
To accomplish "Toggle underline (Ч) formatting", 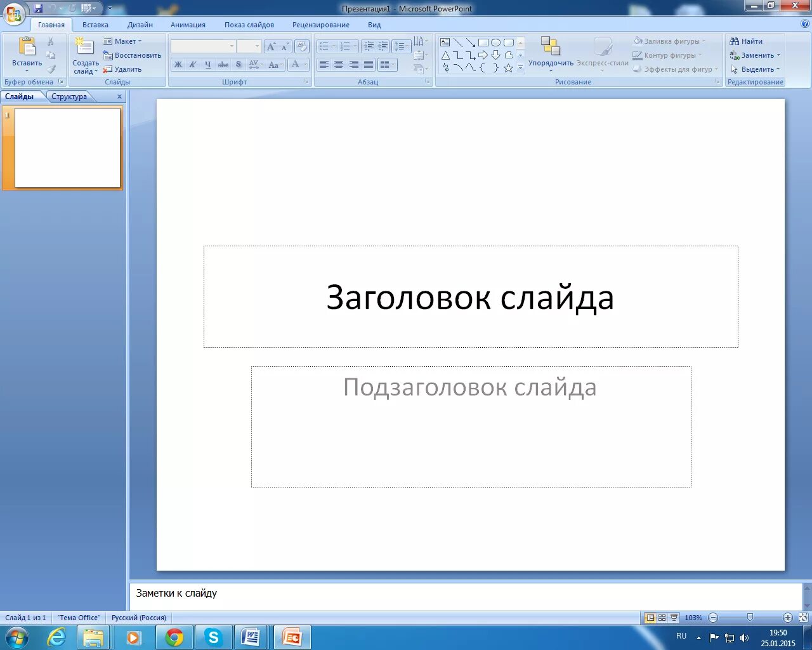I will coord(207,65).
